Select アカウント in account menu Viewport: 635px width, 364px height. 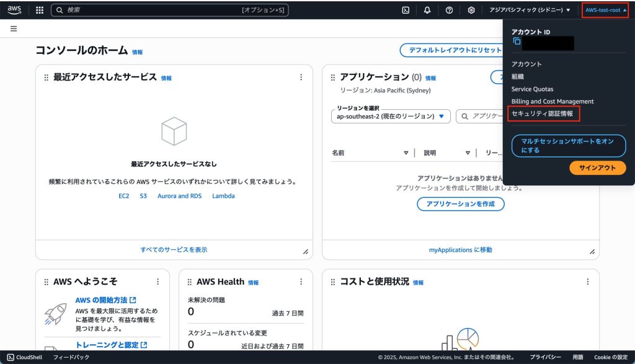point(526,64)
